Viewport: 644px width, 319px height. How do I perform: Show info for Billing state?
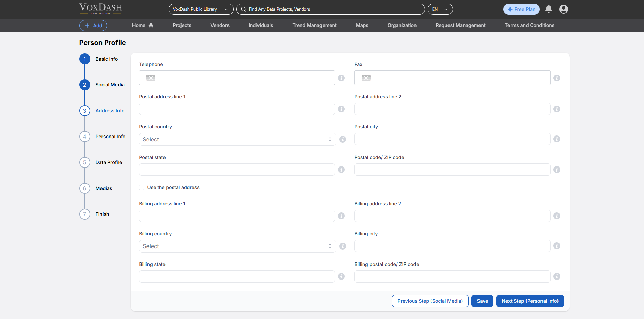pos(341,276)
